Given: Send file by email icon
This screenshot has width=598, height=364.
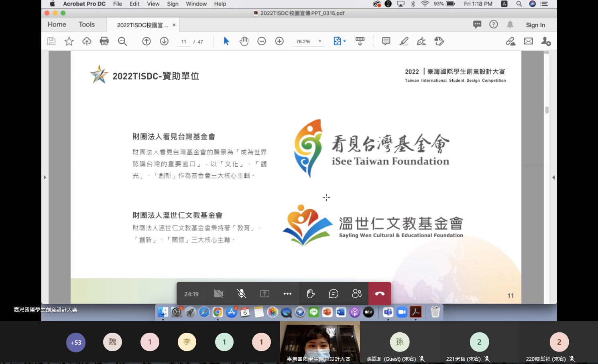Looking at the screenshot, I should click(528, 41).
